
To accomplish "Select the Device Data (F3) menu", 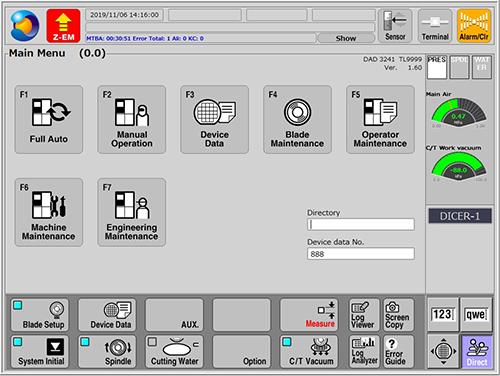I will [214, 119].
